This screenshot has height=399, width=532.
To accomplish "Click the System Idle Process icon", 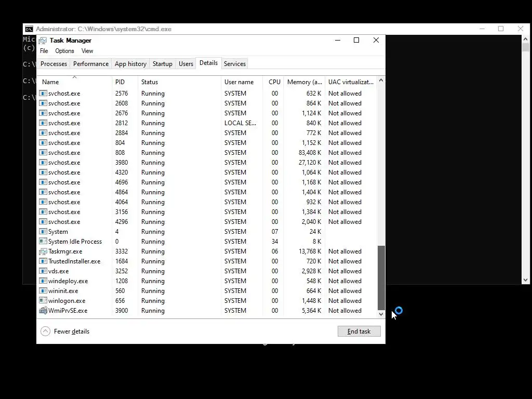I will (43, 241).
